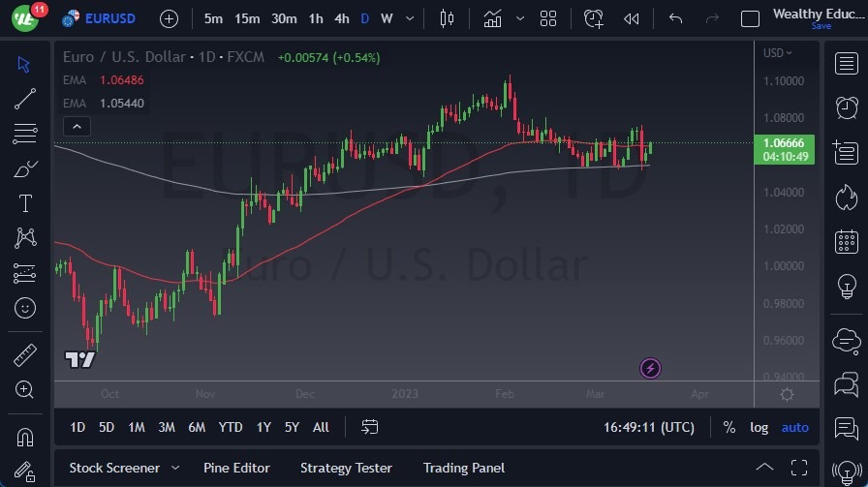The height and width of the screenshot is (487, 868).
Task: Click the EURUSD symbol search field
Action: [109, 18]
